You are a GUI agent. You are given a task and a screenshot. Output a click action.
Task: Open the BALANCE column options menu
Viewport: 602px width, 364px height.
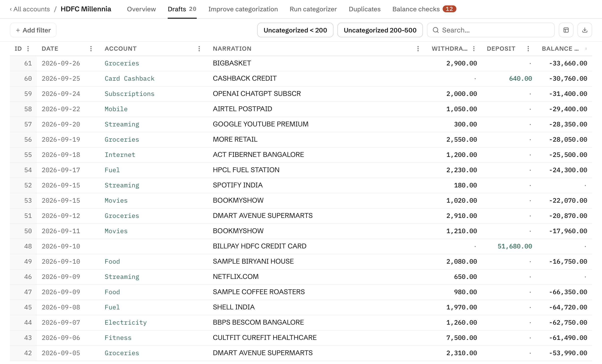[x=586, y=49]
